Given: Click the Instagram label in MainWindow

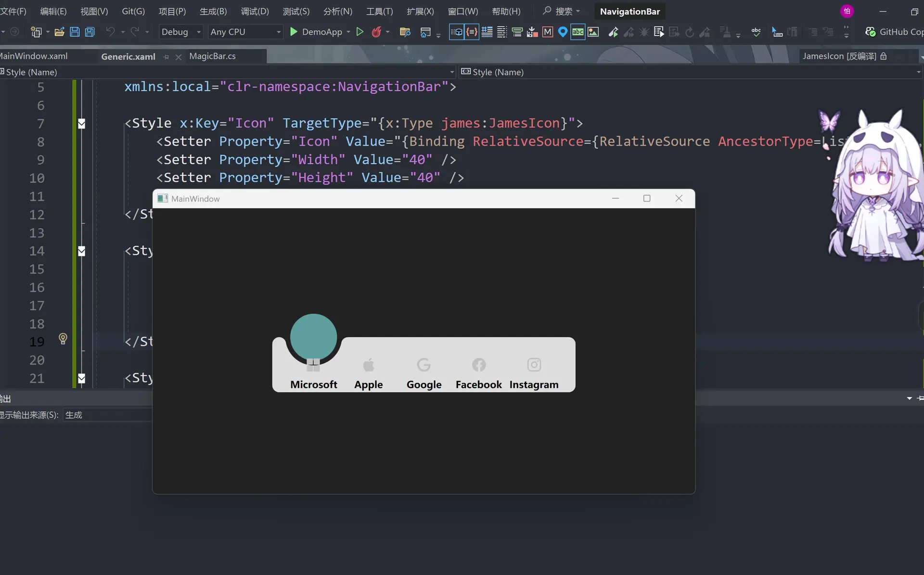Looking at the screenshot, I should [x=534, y=384].
